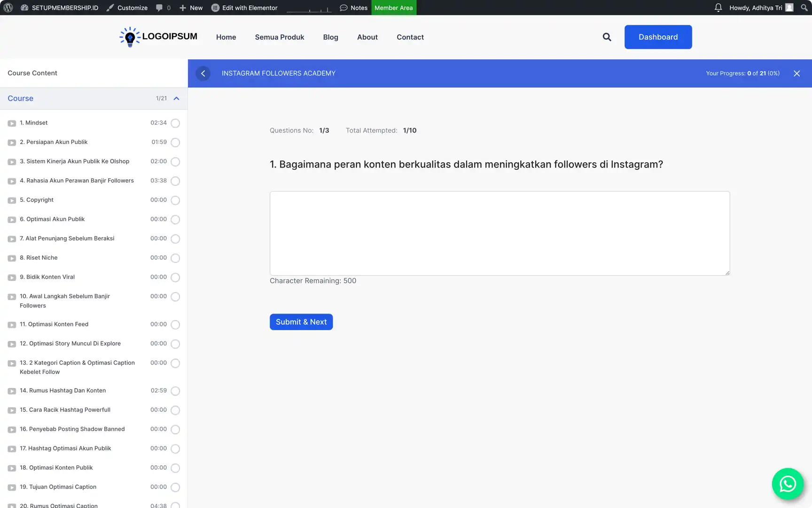This screenshot has height=508, width=812.
Task: Open the notifications bell icon
Action: pos(718,8)
